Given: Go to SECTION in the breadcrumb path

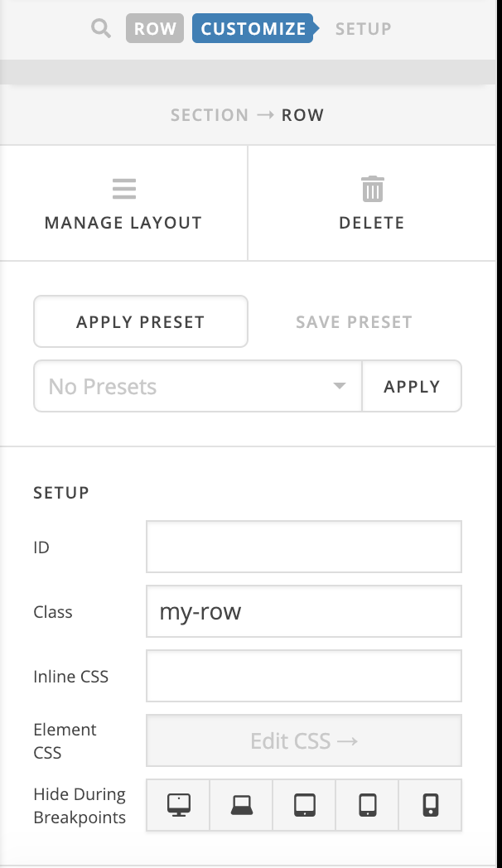Looking at the screenshot, I should tap(210, 115).
